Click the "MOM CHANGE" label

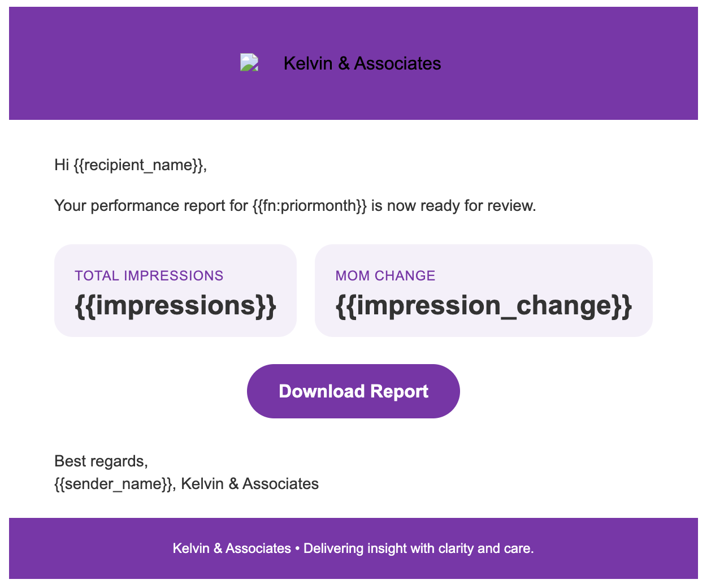pyautogui.click(x=385, y=276)
